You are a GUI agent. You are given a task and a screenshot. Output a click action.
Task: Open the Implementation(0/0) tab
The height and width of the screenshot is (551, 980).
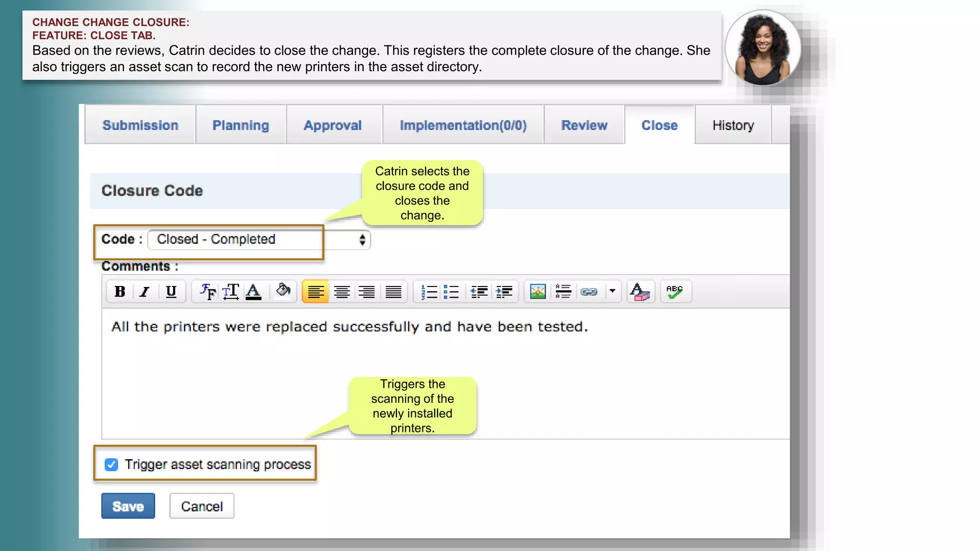pyautogui.click(x=463, y=125)
